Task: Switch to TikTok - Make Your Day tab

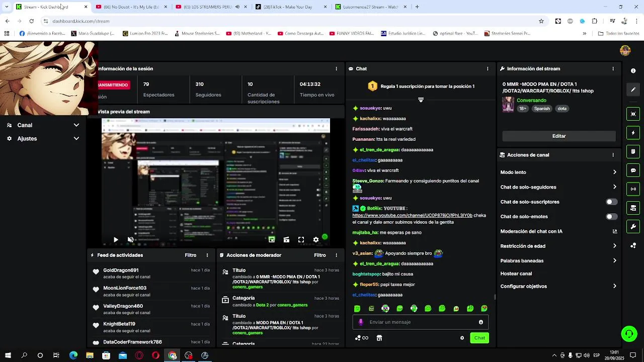Action: pyautogui.click(x=291, y=7)
